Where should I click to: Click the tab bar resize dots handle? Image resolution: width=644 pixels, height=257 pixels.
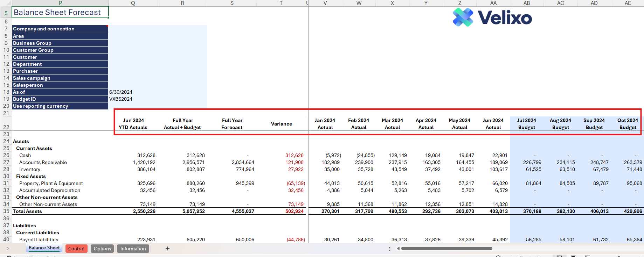point(390,249)
